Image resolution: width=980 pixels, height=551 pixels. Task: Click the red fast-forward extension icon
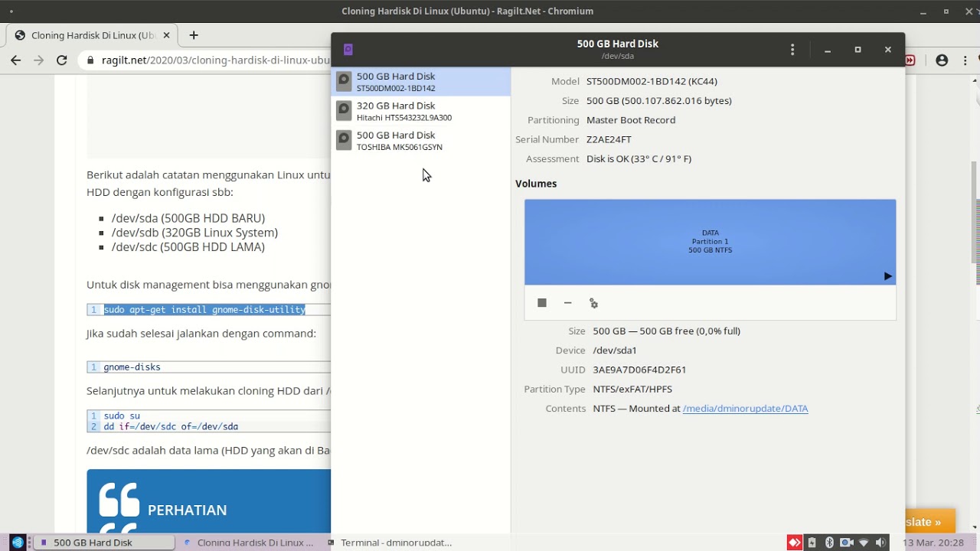pos(910,60)
